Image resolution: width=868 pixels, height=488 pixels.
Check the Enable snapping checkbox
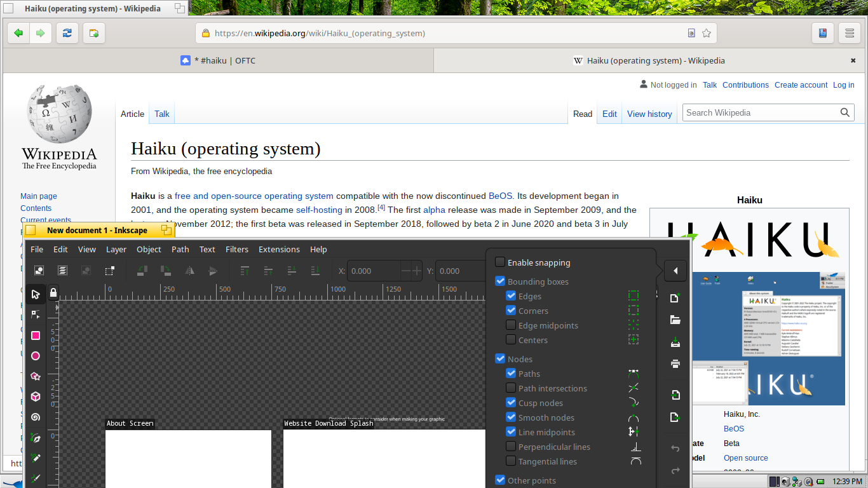[500, 262]
